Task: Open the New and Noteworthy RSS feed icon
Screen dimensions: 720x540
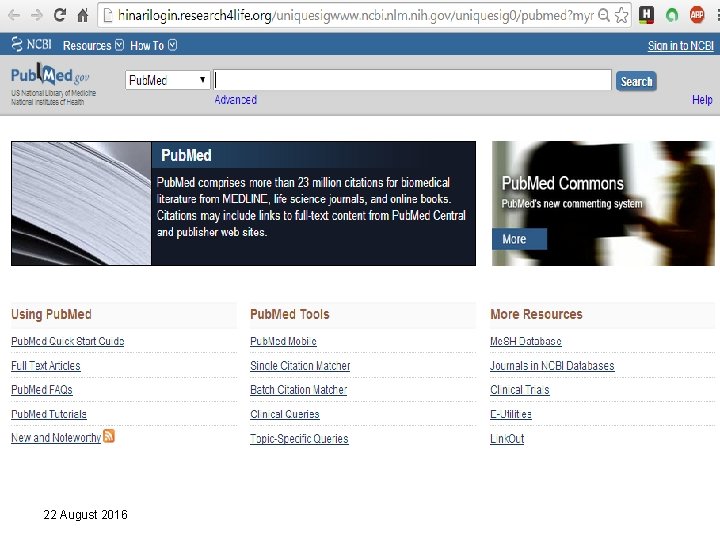Action: pos(109,436)
